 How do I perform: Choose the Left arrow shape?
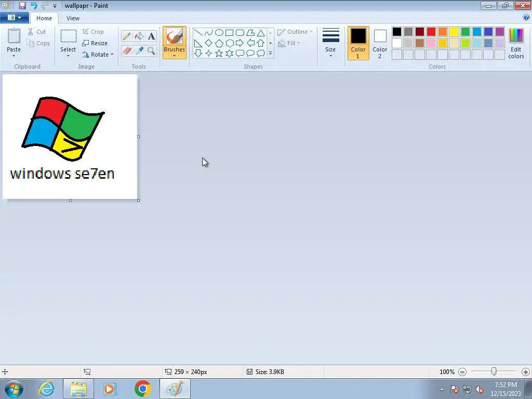[x=250, y=43]
